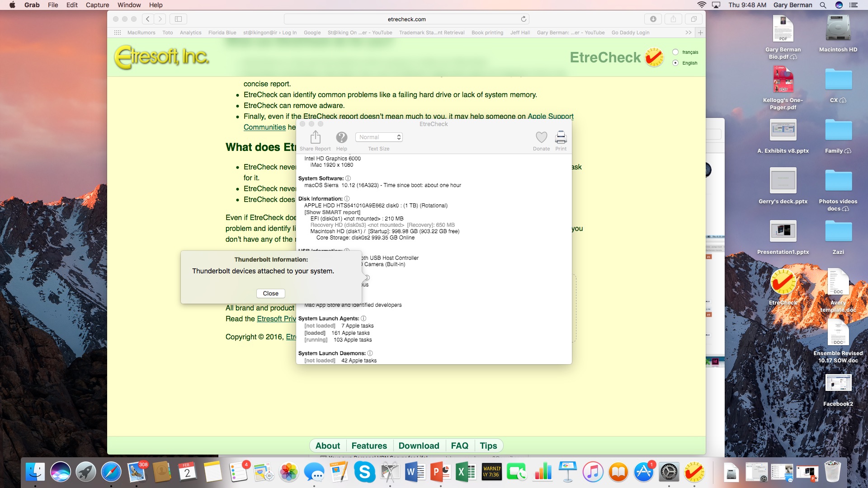Open the Safari Favorites grid icon

click(x=118, y=33)
